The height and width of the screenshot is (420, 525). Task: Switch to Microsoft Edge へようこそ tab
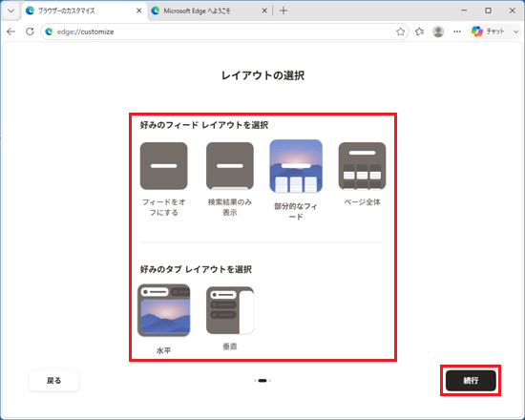[209, 10]
